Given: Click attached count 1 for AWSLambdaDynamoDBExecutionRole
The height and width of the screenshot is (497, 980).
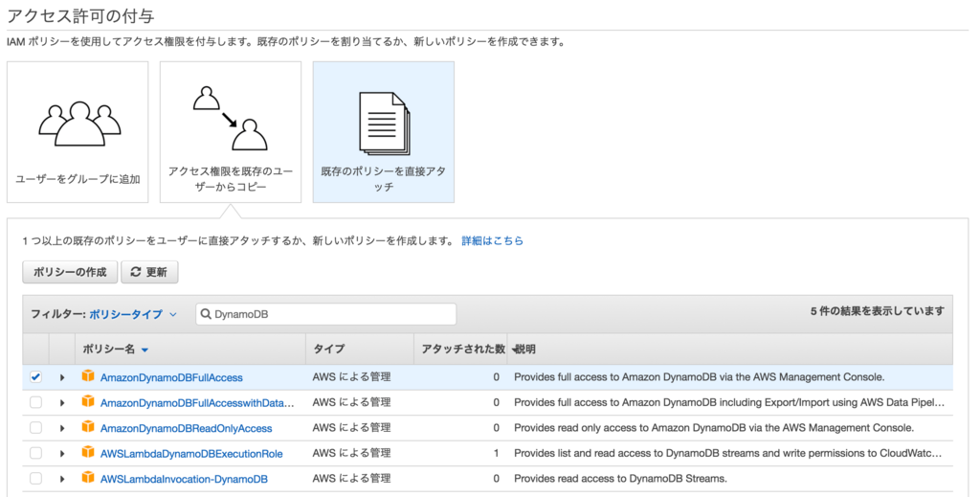Looking at the screenshot, I should click(497, 453).
